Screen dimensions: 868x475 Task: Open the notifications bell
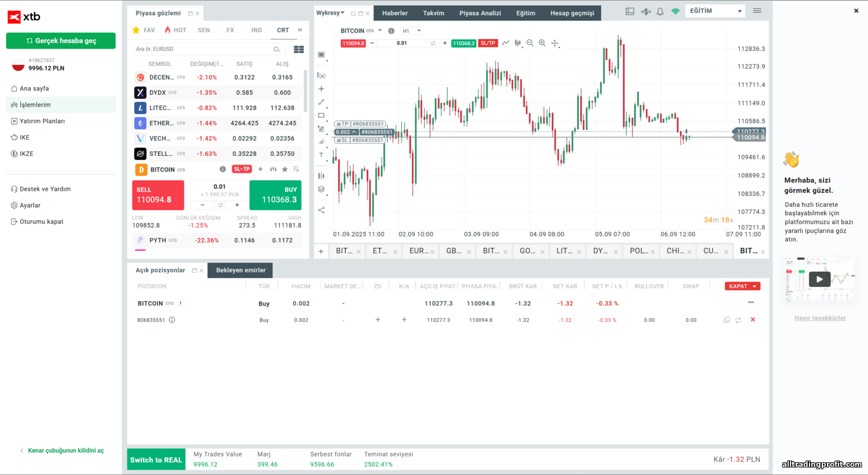pyautogui.click(x=660, y=12)
